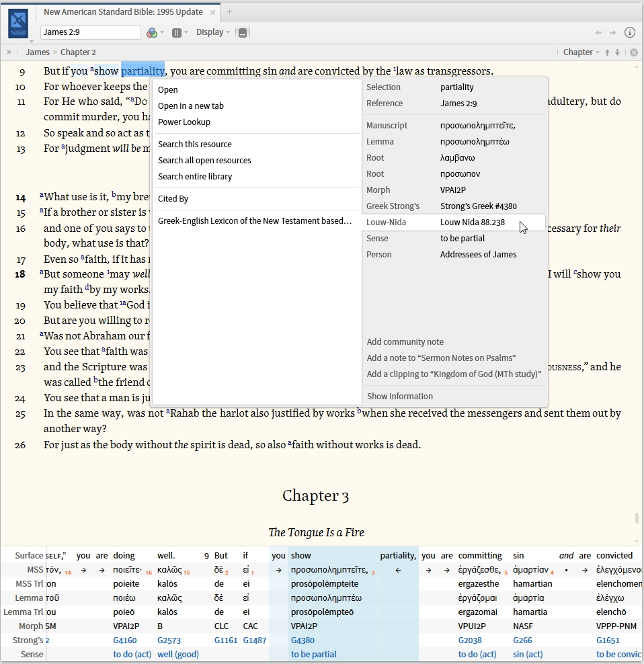Viewport: 644px width, 664px height.
Task: Jump to next chapter with down arrow
Action: [617, 52]
